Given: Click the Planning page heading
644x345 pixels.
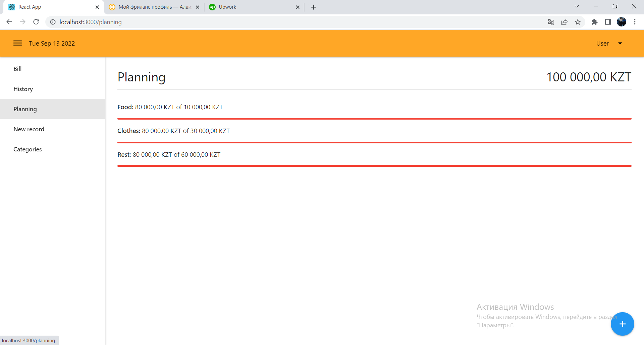Looking at the screenshot, I should pos(142,77).
